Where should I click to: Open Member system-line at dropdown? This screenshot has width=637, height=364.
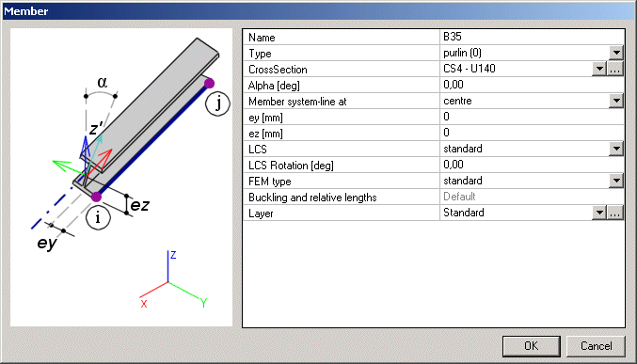pyautogui.click(x=616, y=101)
